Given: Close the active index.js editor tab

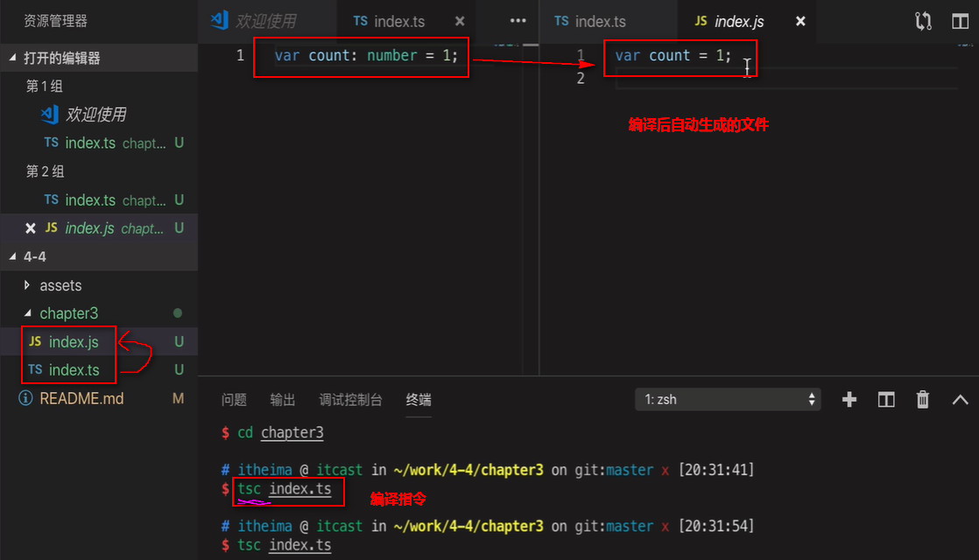Looking at the screenshot, I should point(799,20).
